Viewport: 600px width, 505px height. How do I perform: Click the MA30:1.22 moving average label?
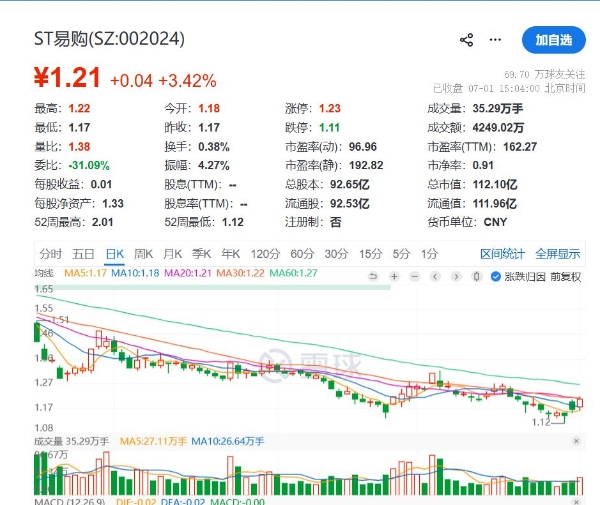[240, 273]
